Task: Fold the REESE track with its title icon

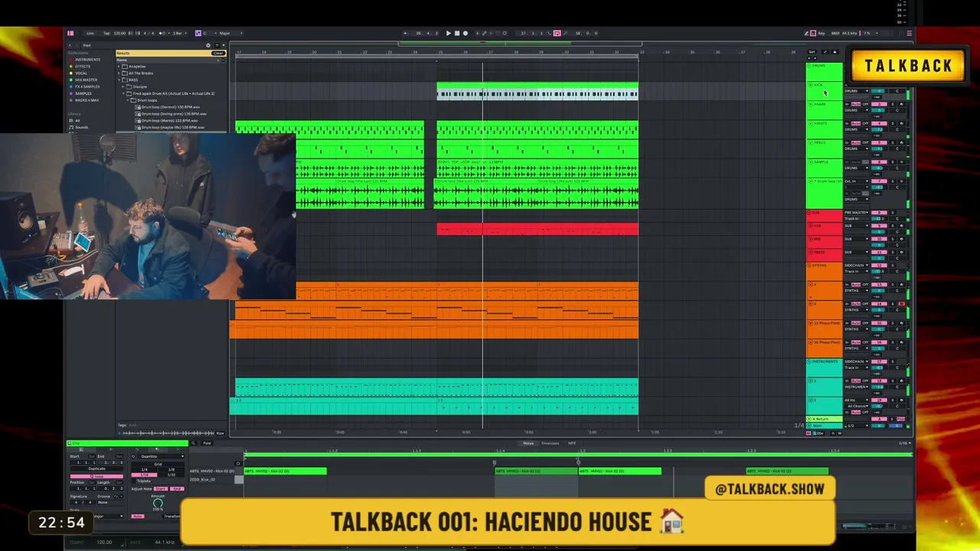Action: pyautogui.click(x=811, y=252)
